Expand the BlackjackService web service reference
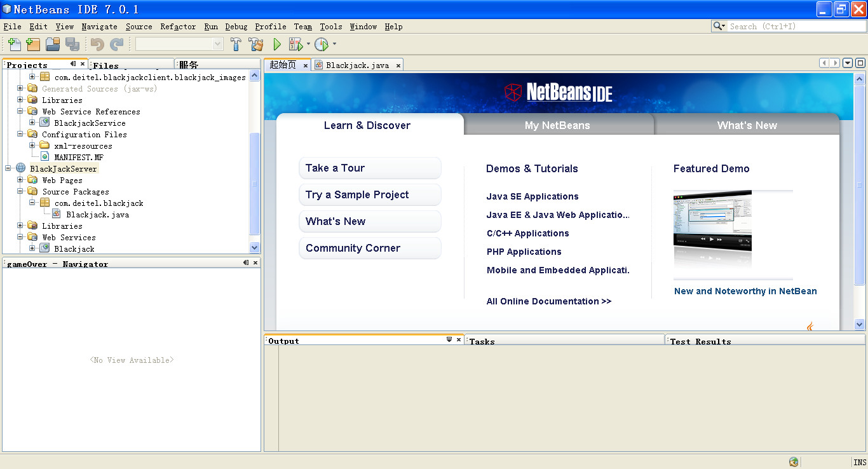Image resolution: width=868 pixels, height=469 pixels. [33, 123]
